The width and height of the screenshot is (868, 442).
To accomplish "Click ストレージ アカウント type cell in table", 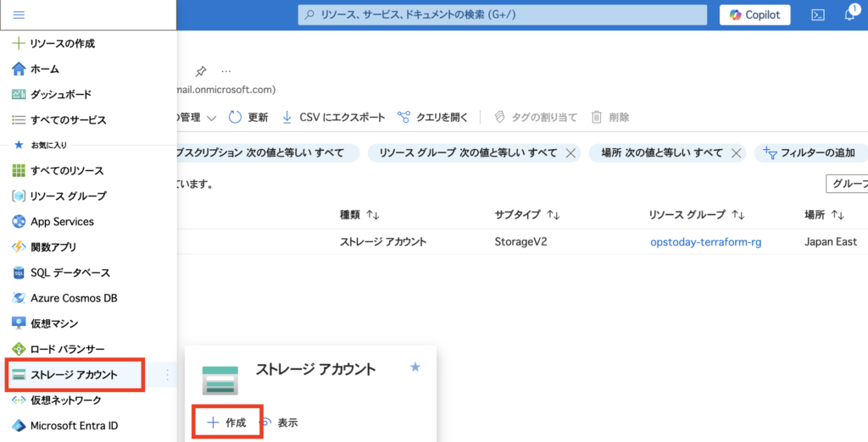I will click(x=383, y=241).
